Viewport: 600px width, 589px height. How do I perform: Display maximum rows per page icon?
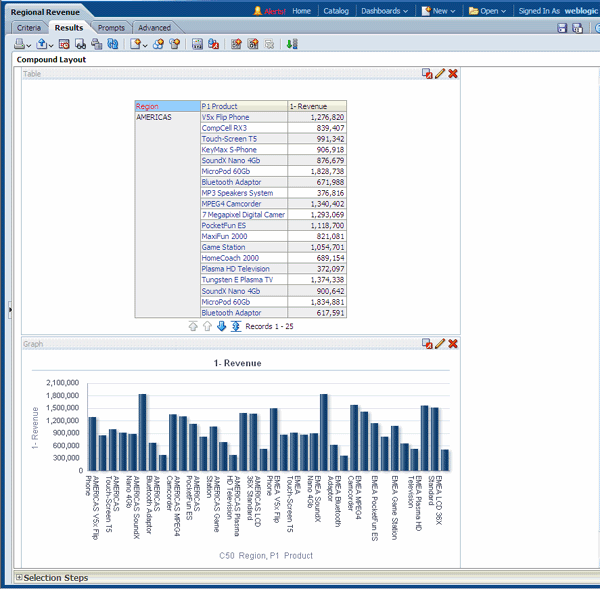coord(236,326)
